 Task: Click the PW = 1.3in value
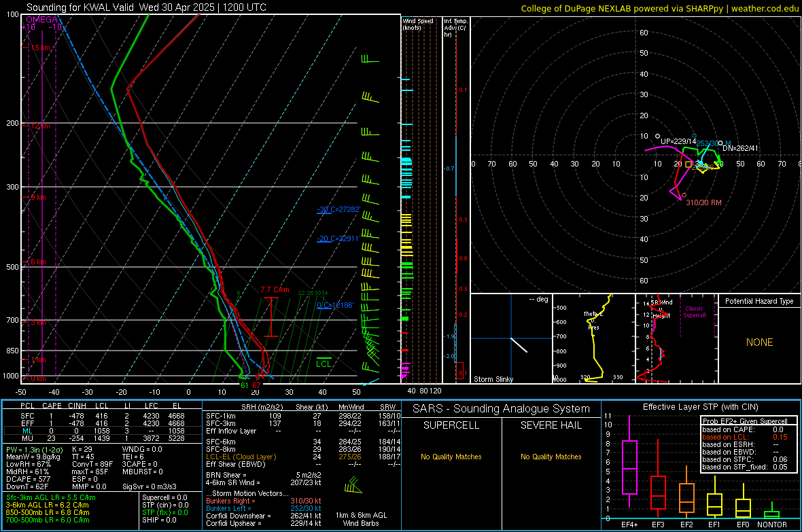pos(34,450)
